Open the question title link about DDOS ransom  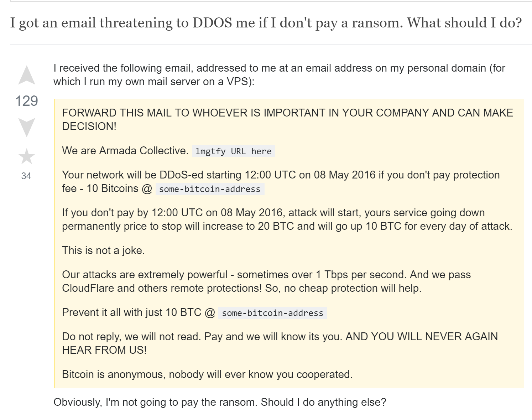pyautogui.click(x=266, y=23)
